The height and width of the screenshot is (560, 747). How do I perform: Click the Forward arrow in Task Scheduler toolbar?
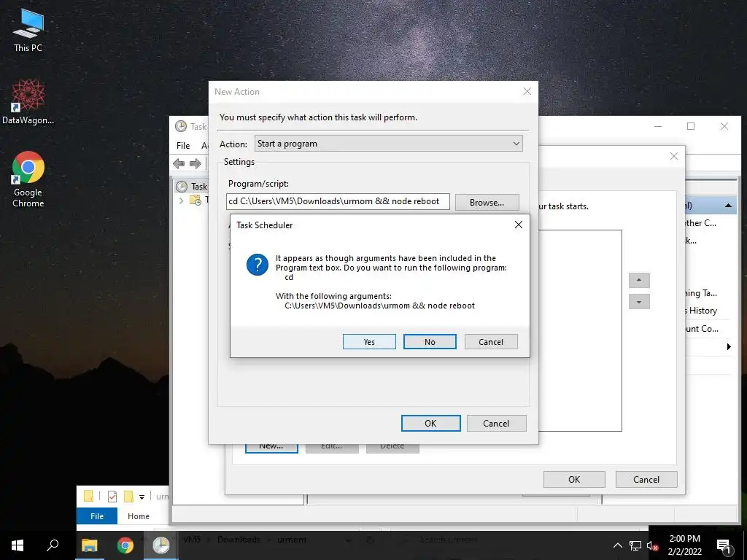click(196, 164)
